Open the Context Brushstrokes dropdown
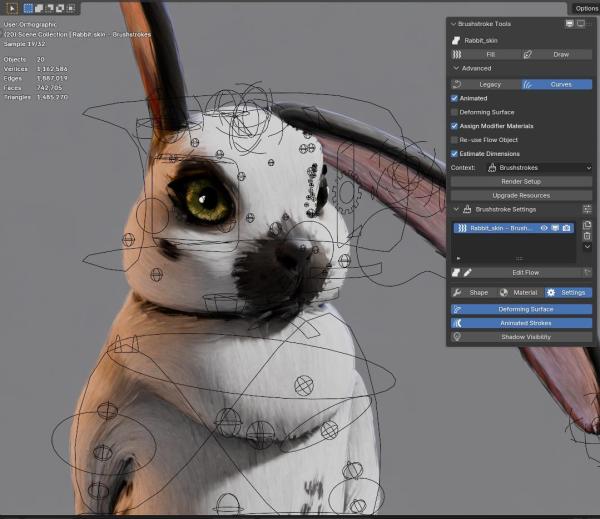Viewport: 600px width, 519px height. point(539,168)
